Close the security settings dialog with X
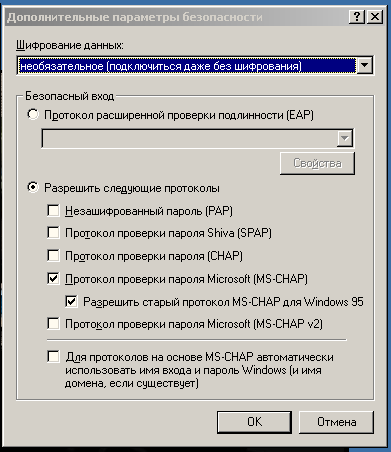The height and width of the screenshot is (452, 391). point(375,17)
